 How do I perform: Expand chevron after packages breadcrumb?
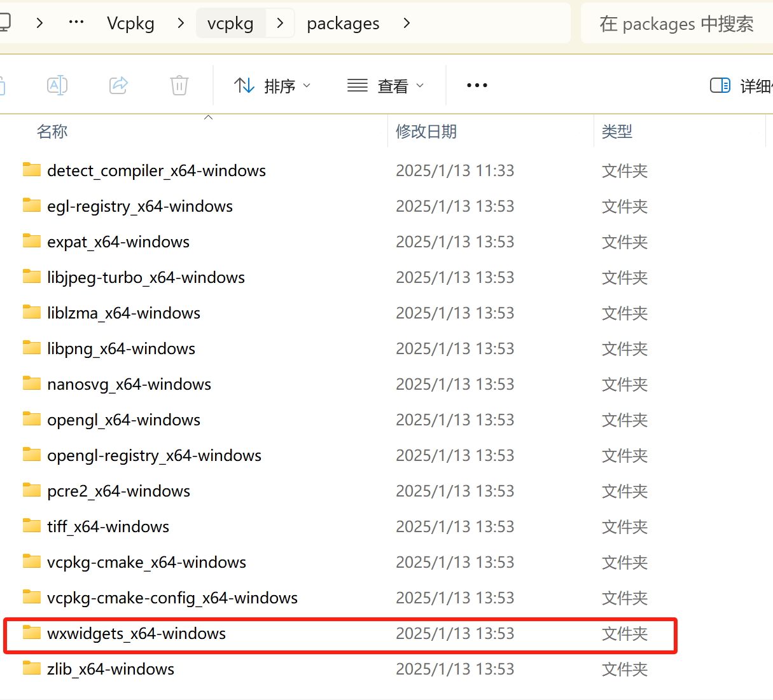click(407, 24)
